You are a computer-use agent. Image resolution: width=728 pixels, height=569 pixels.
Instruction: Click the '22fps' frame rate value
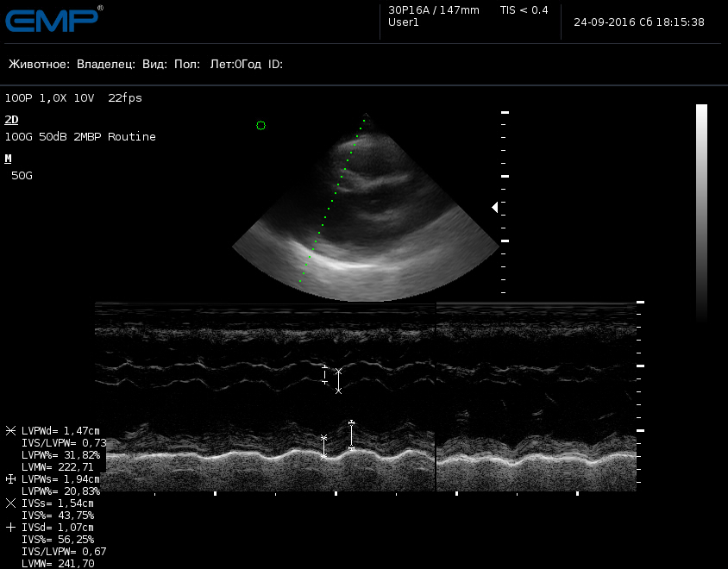(125, 98)
